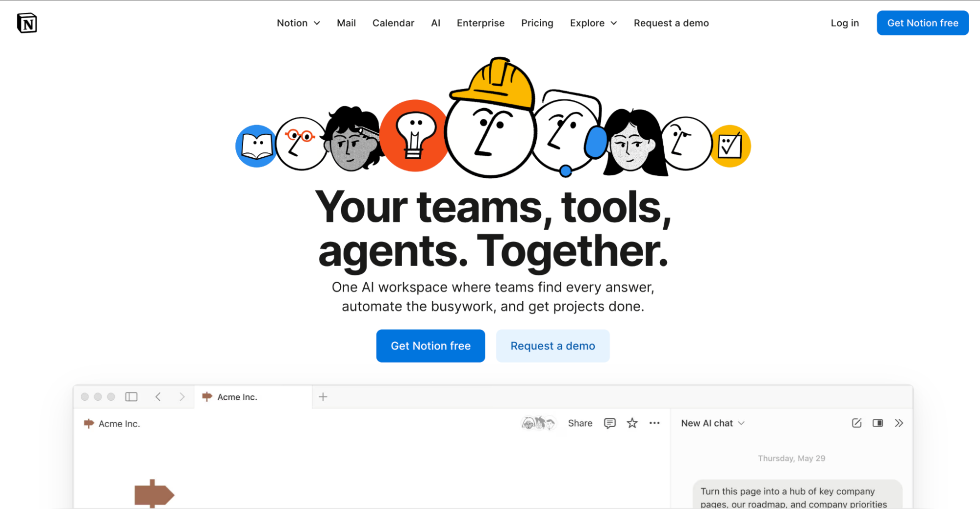Select the Pricing menu item
This screenshot has height=509, width=980.
(537, 23)
